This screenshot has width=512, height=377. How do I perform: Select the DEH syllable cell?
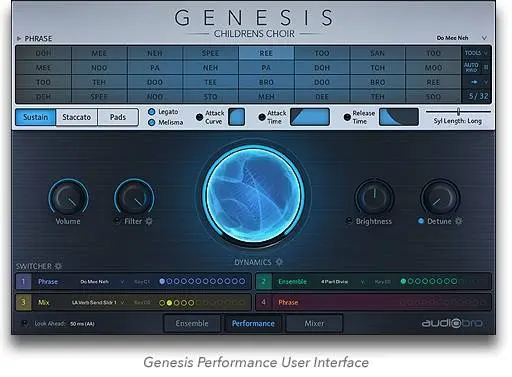(43, 97)
